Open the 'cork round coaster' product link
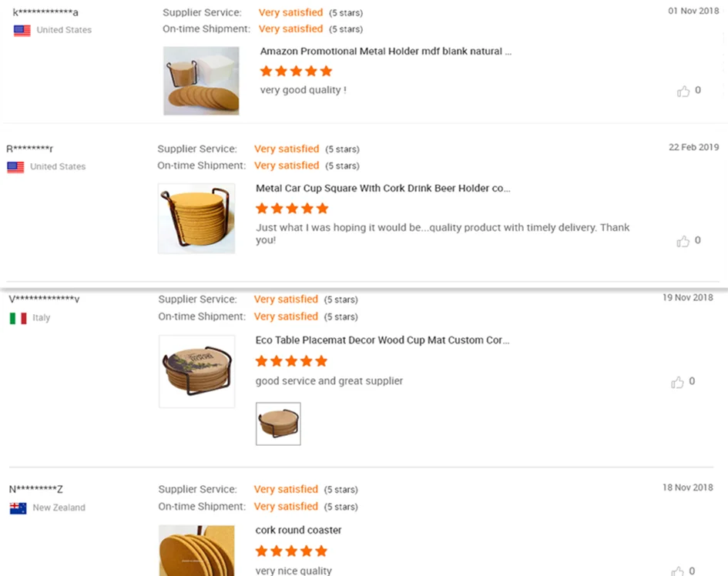Viewport: 728px width, 576px height. [298, 531]
